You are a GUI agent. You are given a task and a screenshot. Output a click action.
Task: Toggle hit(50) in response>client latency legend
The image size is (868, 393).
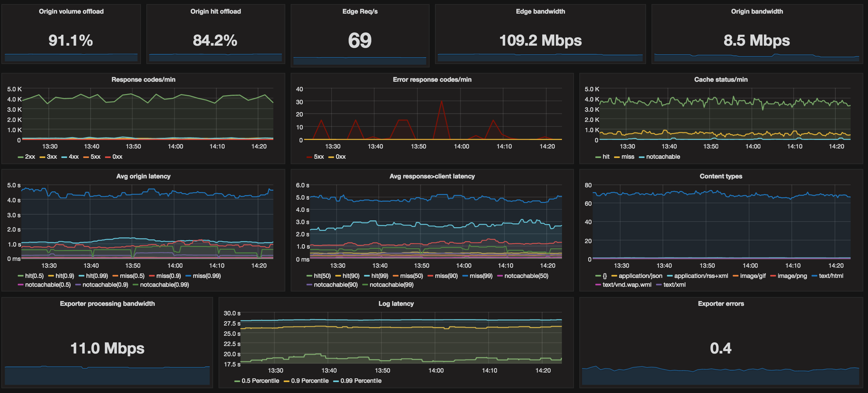click(322, 276)
